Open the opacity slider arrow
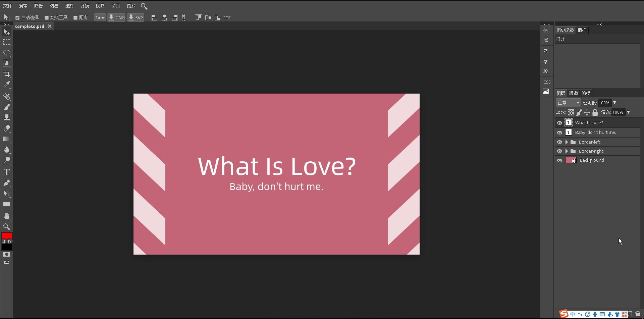The height and width of the screenshot is (319, 644). click(615, 103)
